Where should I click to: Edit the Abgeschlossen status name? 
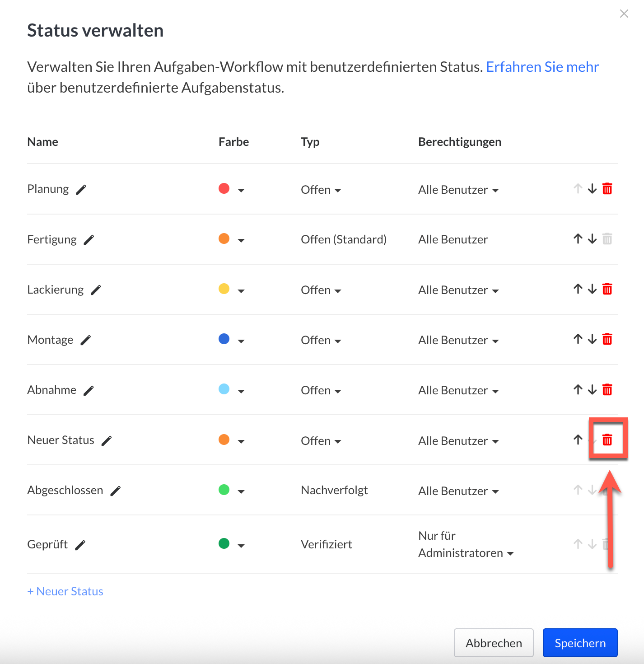pyautogui.click(x=116, y=491)
